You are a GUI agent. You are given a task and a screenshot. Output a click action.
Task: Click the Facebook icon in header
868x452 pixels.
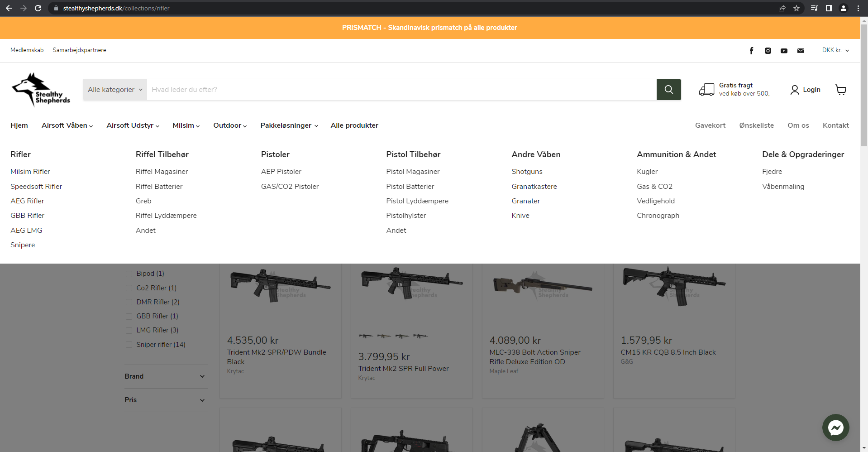click(x=751, y=51)
